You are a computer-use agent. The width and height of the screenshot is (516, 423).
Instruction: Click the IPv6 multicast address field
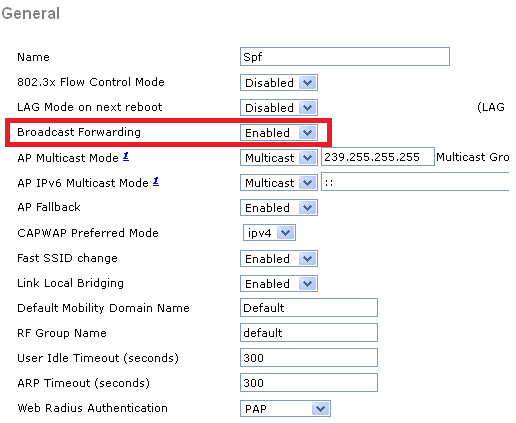point(415,182)
